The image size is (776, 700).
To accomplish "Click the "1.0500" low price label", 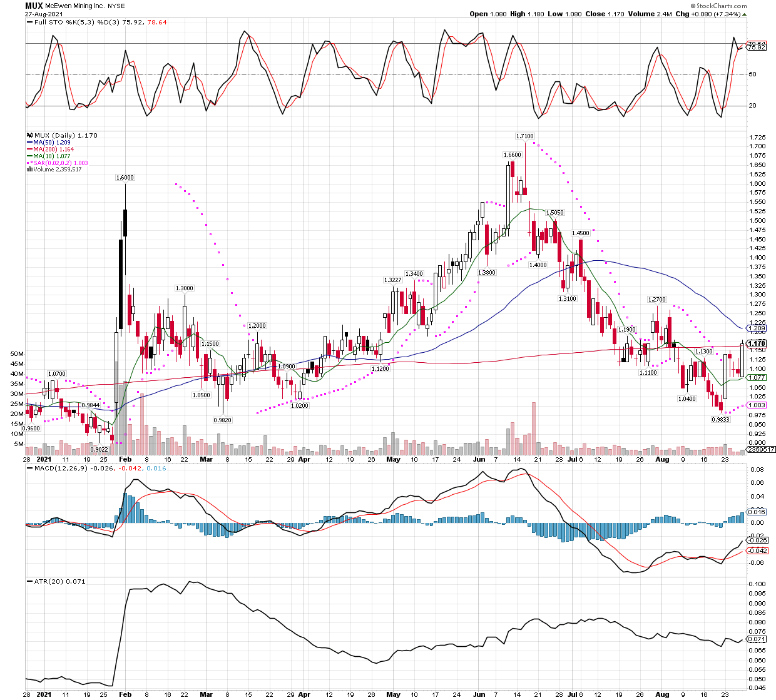I will click(201, 395).
